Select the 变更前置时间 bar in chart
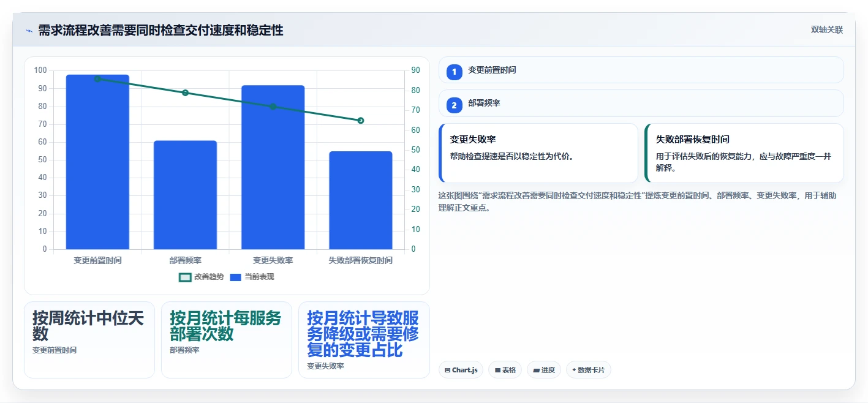Viewport: 868px width, 403px height. (x=97, y=162)
